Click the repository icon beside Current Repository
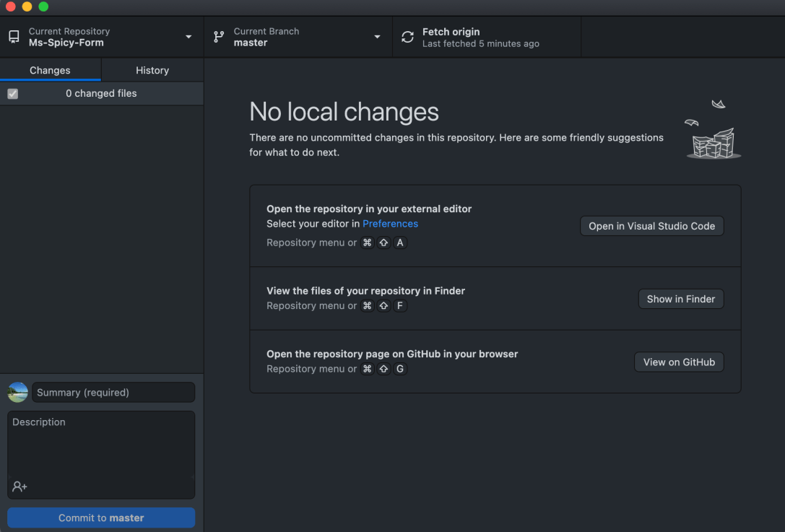The image size is (785, 532). pyautogui.click(x=14, y=37)
